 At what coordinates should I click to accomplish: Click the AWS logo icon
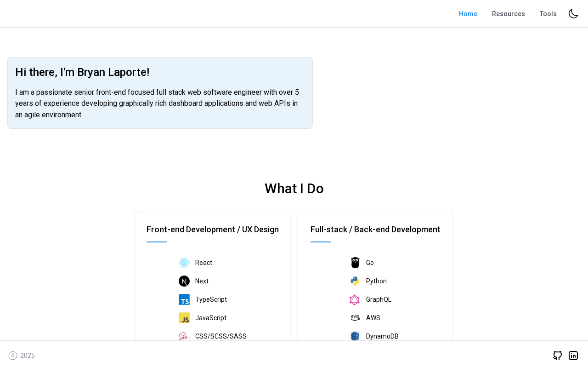point(355,318)
